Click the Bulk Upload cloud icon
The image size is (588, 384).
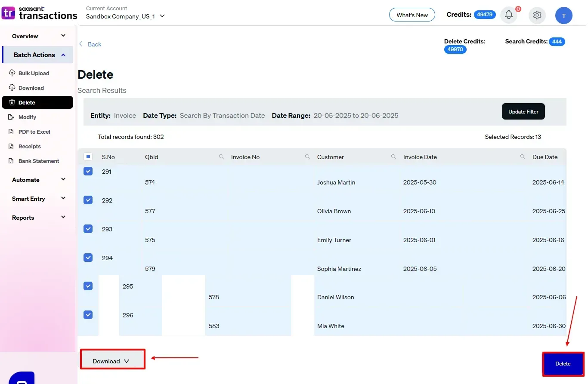[12, 73]
